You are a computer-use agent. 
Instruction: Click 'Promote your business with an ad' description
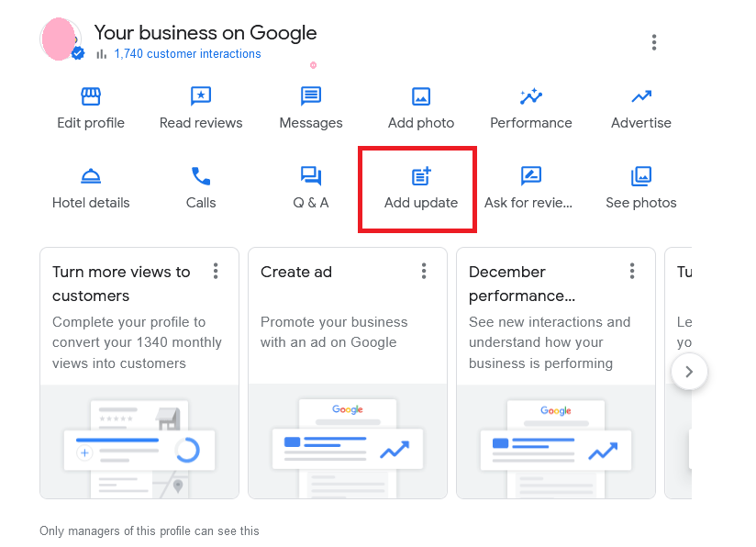334,332
